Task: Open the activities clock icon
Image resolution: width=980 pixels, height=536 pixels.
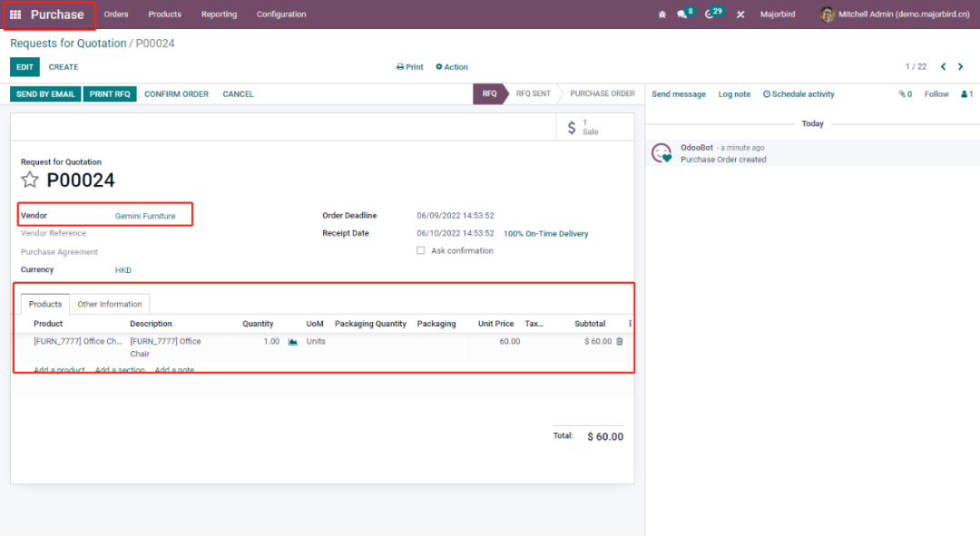Action: pyautogui.click(x=710, y=15)
